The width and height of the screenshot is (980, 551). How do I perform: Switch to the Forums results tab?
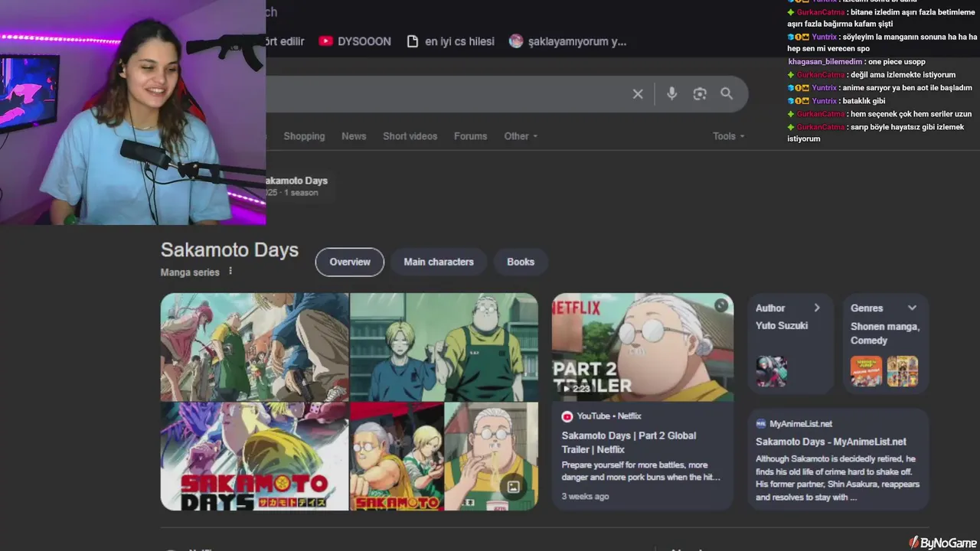470,136
